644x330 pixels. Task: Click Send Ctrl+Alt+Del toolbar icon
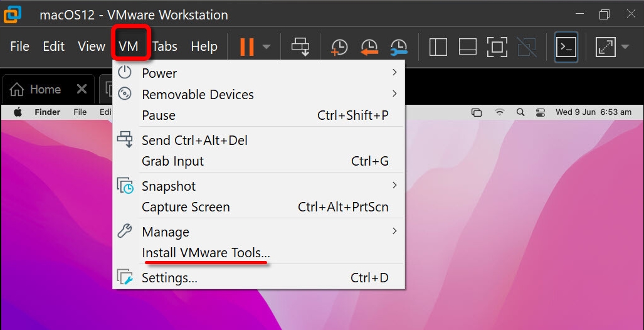coord(301,47)
